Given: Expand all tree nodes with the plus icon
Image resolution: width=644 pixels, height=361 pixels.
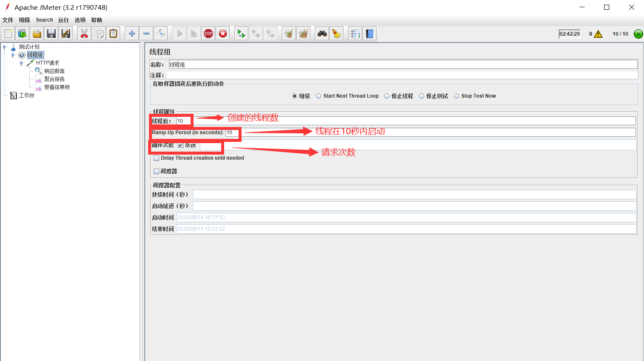Looking at the screenshot, I should coord(132,34).
